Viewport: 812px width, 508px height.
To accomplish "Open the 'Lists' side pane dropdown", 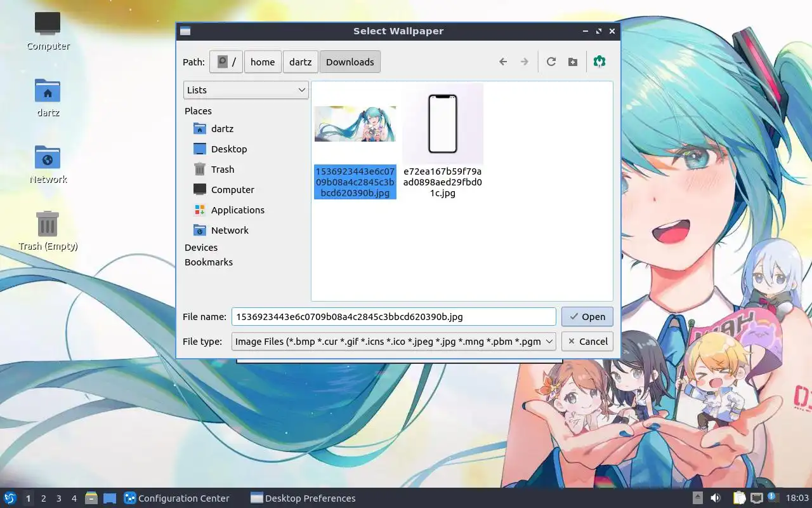I will pyautogui.click(x=246, y=90).
